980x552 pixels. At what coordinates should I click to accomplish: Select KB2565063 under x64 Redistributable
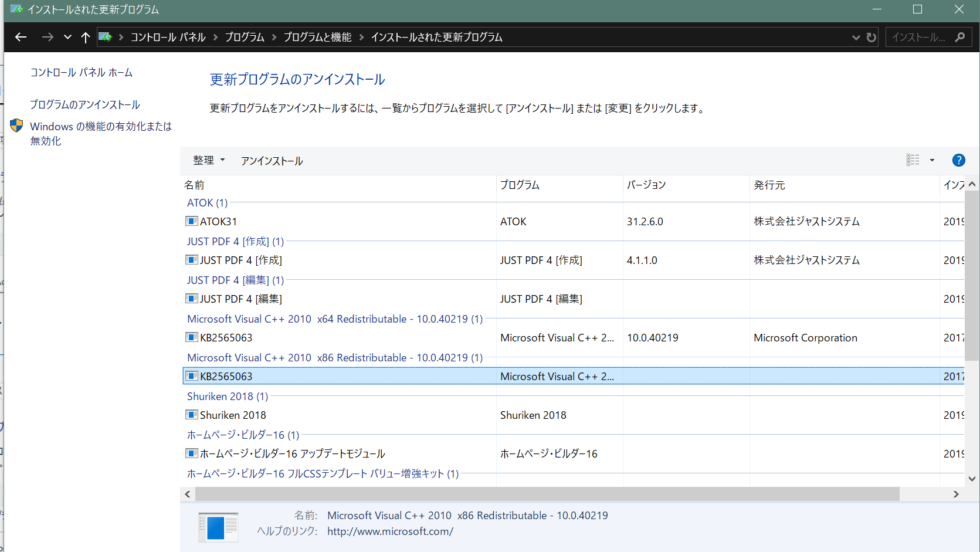click(574, 337)
